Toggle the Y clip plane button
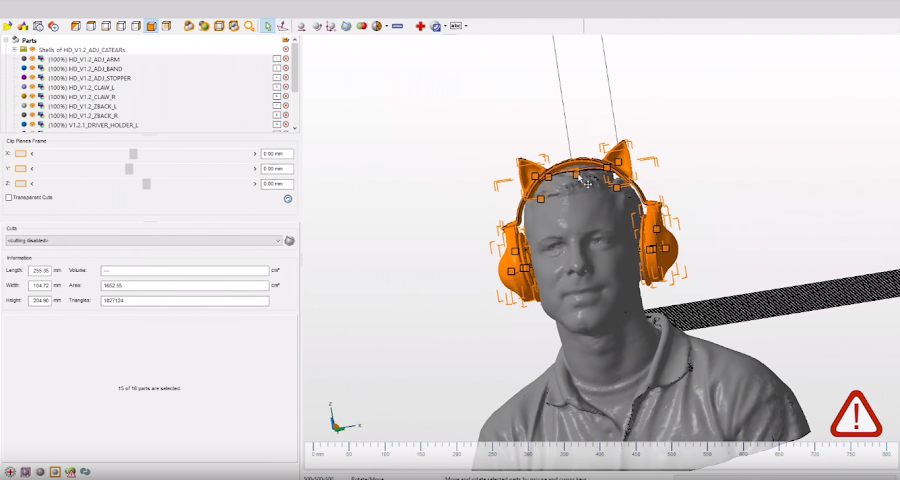Viewport: 900px width, 480px height. pyautogui.click(x=21, y=168)
